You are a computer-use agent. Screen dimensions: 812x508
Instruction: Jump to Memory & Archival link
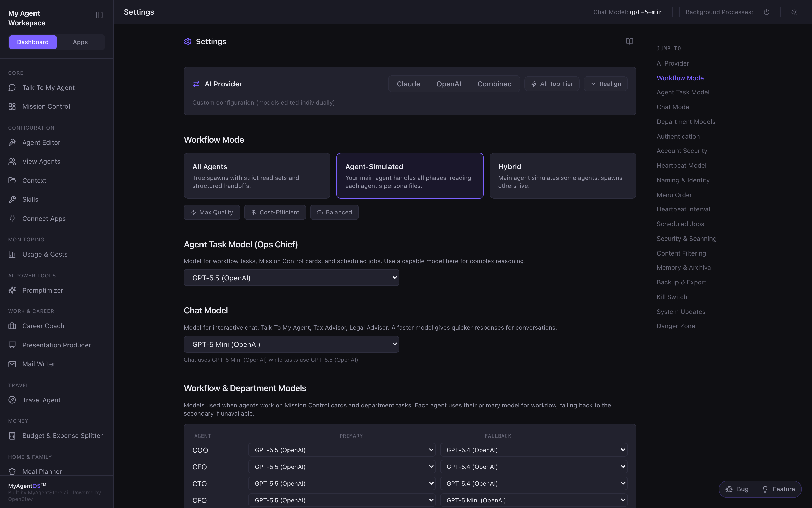pyautogui.click(x=685, y=268)
